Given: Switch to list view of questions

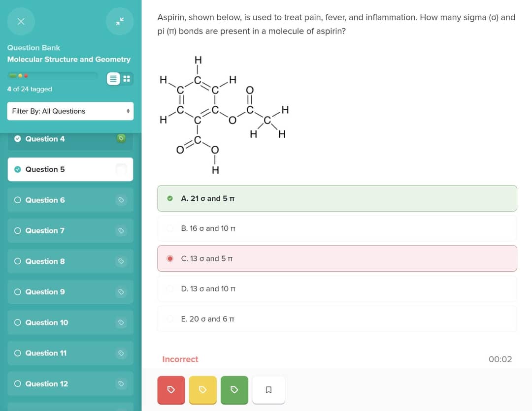Looking at the screenshot, I should pyautogui.click(x=114, y=79).
